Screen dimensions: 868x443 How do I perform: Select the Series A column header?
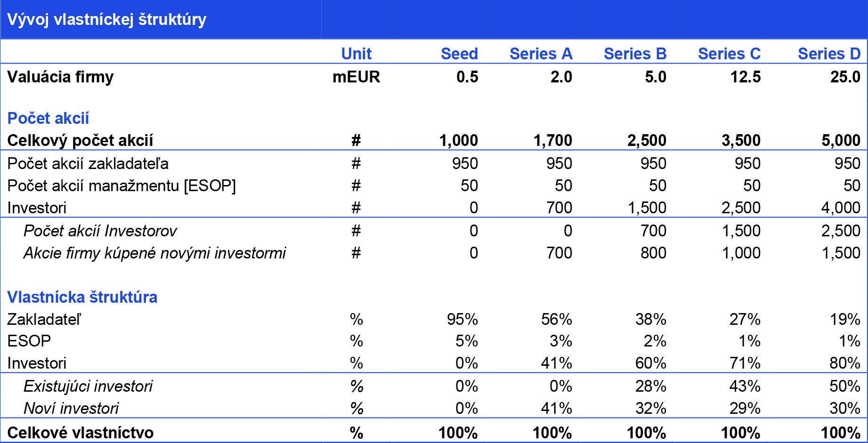540,54
